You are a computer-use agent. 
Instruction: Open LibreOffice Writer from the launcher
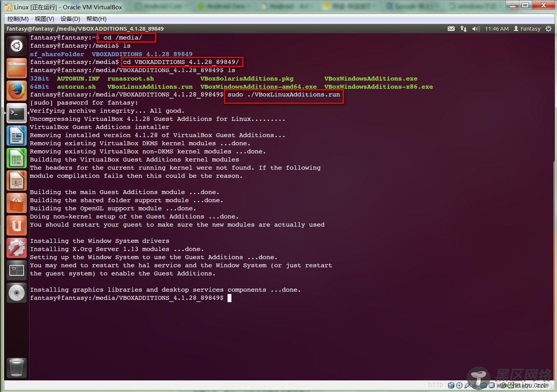click(x=17, y=136)
